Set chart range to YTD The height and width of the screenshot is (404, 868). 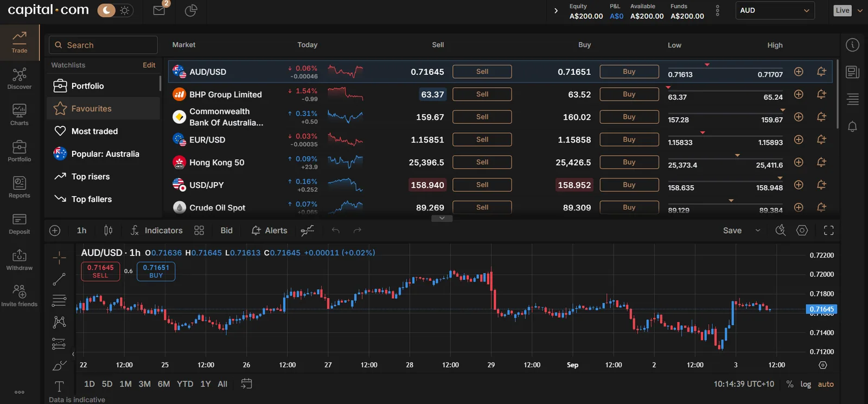pyautogui.click(x=185, y=384)
